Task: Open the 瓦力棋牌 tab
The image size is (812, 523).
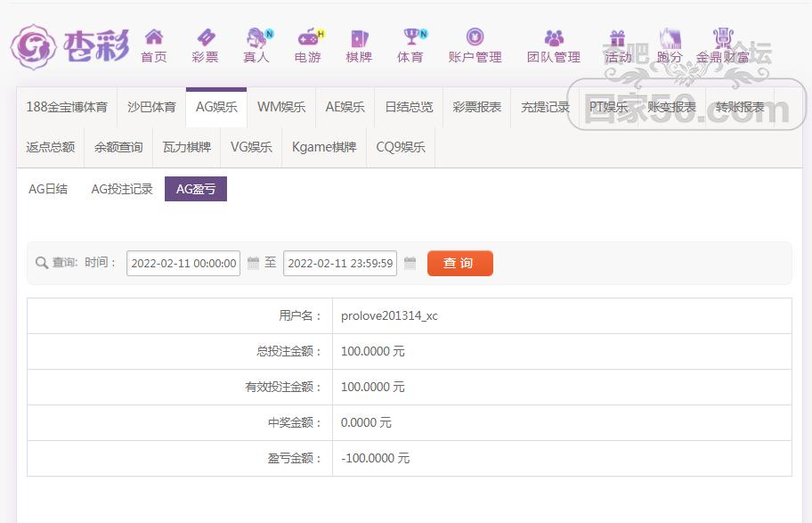Action: [186, 148]
